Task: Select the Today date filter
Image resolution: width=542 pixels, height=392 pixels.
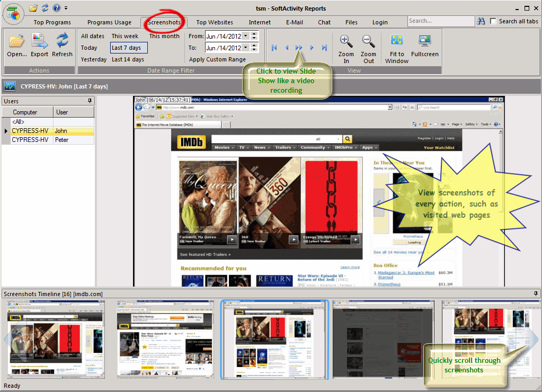Action: pos(89,48)
